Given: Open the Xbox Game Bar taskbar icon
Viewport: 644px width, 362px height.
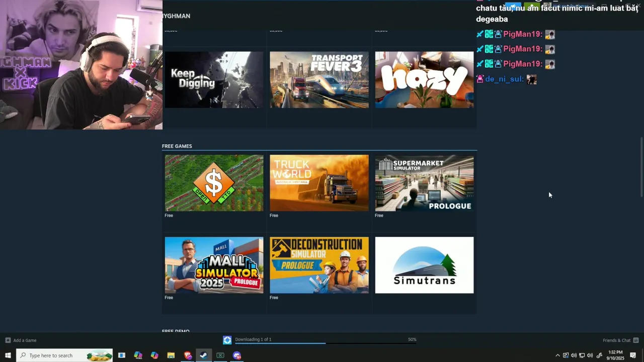Looking at the screenshot, I should pos(220,355).
